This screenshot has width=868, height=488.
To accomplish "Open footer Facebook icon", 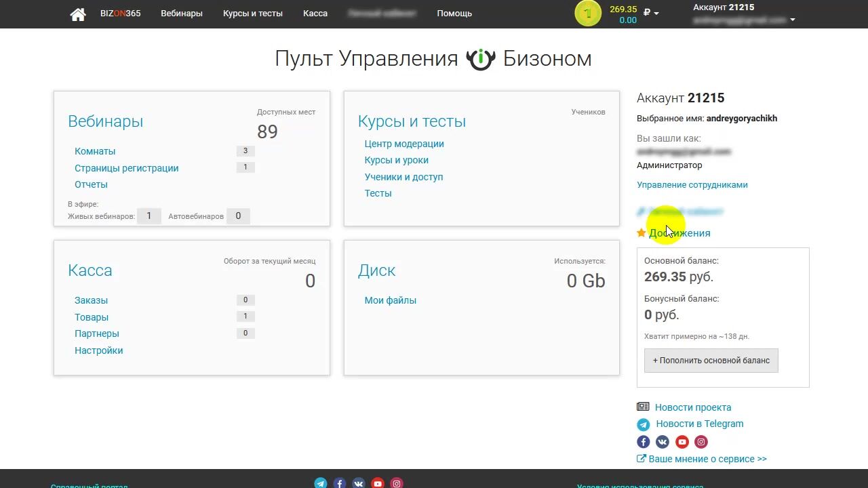I will 340,483.
